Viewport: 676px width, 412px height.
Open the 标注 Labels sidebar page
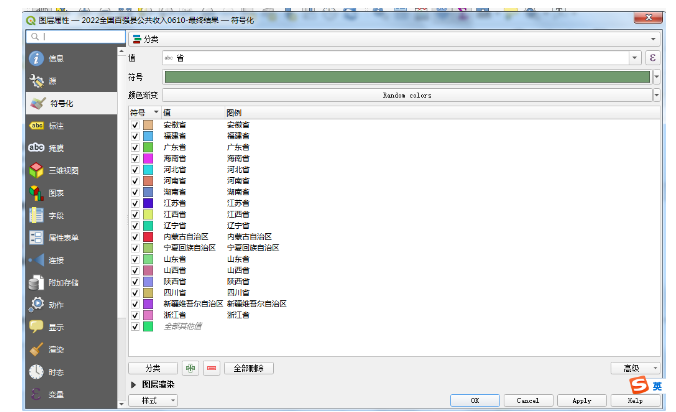[71, 126]
